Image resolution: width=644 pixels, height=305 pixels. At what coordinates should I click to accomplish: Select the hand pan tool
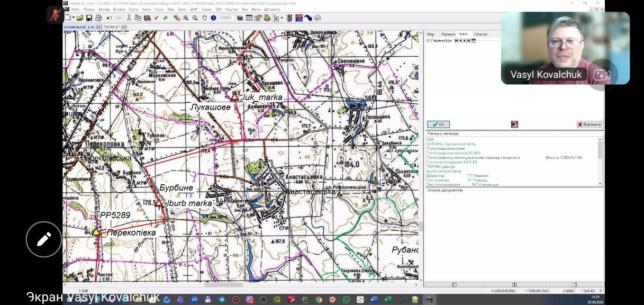(204, 17)
